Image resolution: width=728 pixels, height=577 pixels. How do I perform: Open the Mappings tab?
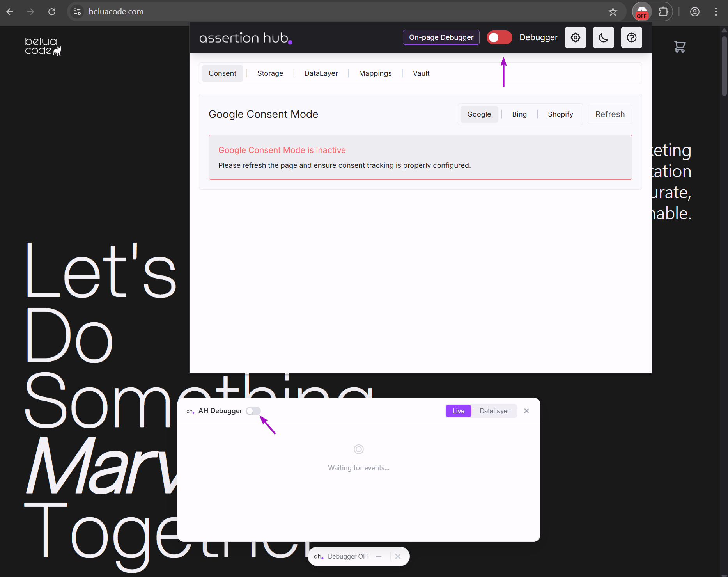[x=375, y=73]
